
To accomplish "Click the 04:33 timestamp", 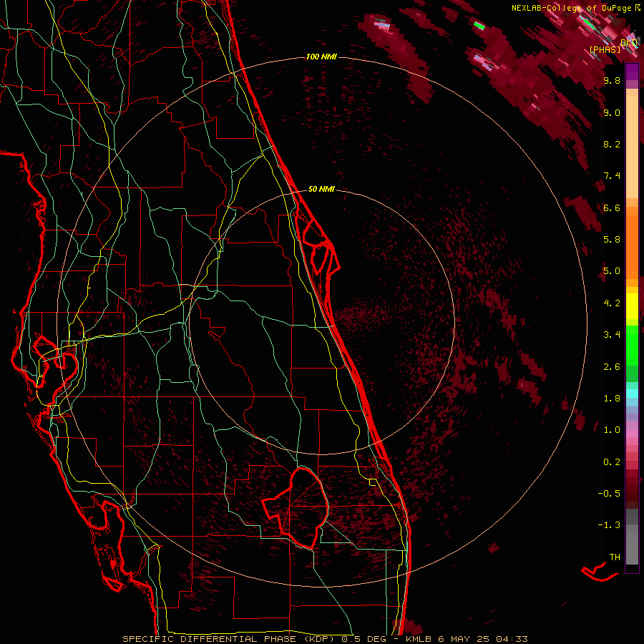I will point(512,639).
